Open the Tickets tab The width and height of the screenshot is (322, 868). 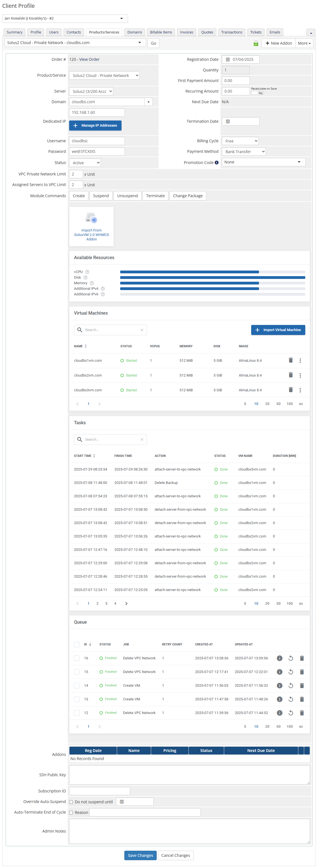[x=256, y=32]
